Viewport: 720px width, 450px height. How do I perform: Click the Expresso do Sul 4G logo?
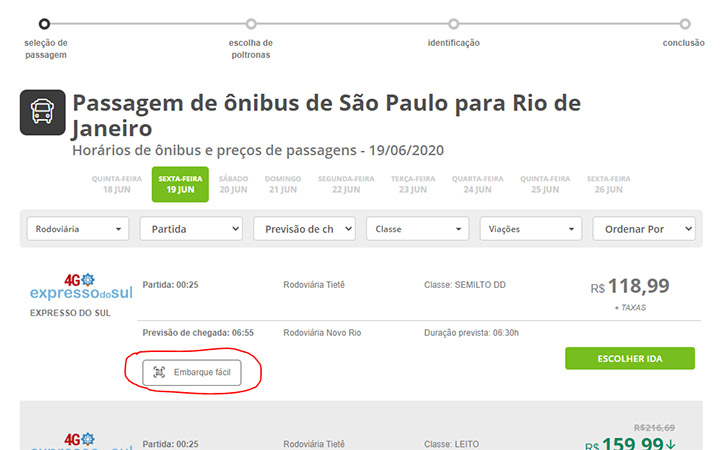point(81,286)
